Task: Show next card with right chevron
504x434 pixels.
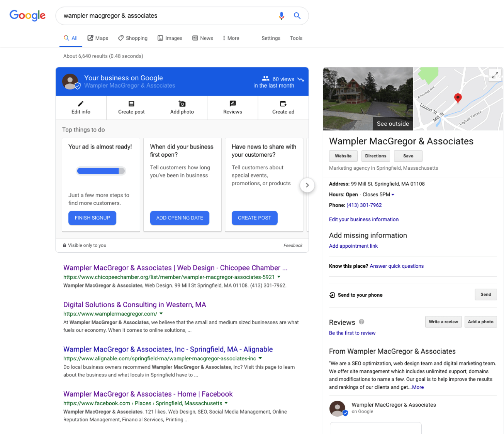Action: [x=307, y=185]
